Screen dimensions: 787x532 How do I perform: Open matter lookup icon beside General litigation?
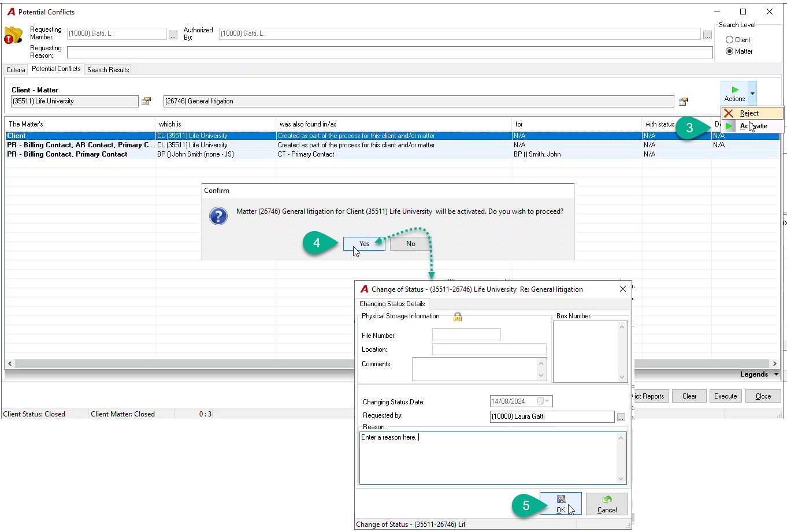click(x=684, y=101)
